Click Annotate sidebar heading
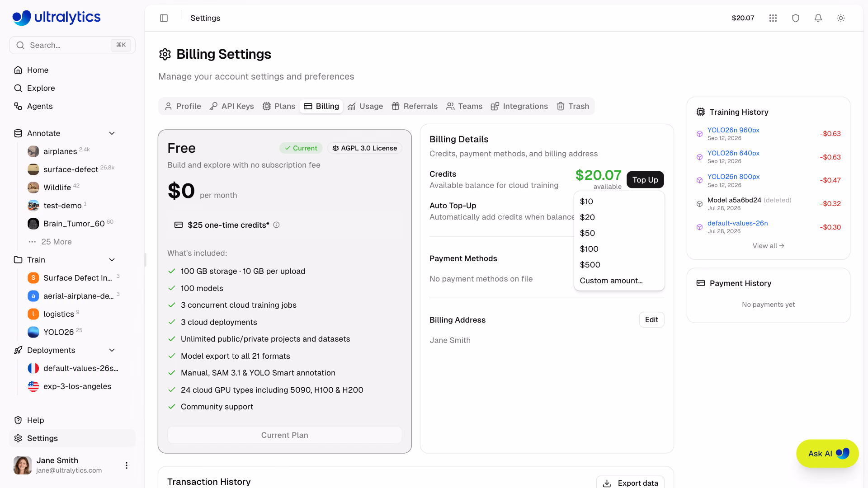 pyautogui.click(x=43, y=133)
